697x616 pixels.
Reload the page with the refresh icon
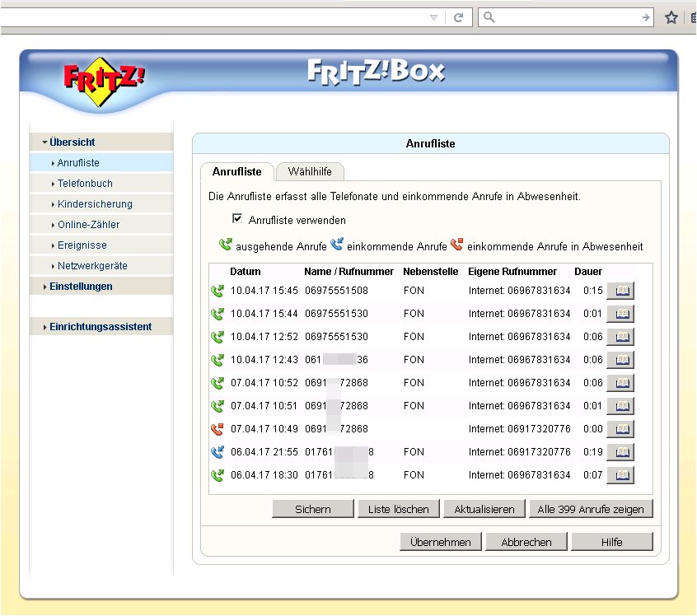click(x=458, y=18)
